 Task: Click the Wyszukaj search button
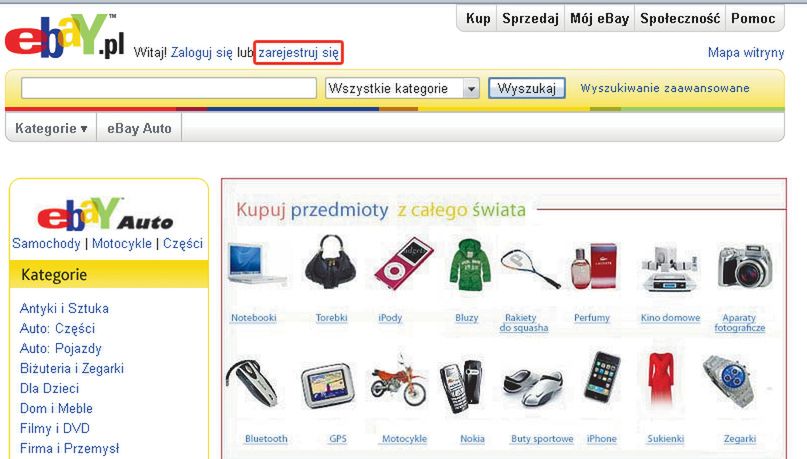coord(527,89)
